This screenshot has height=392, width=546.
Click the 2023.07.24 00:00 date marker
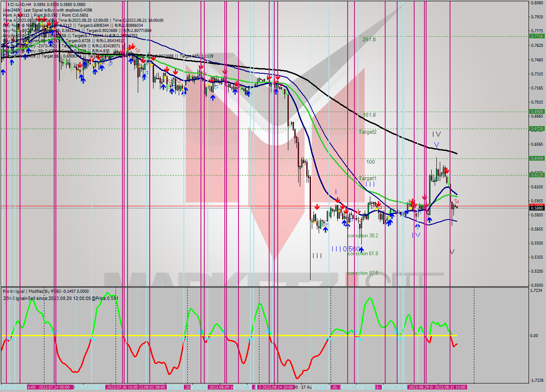point(54,387)
